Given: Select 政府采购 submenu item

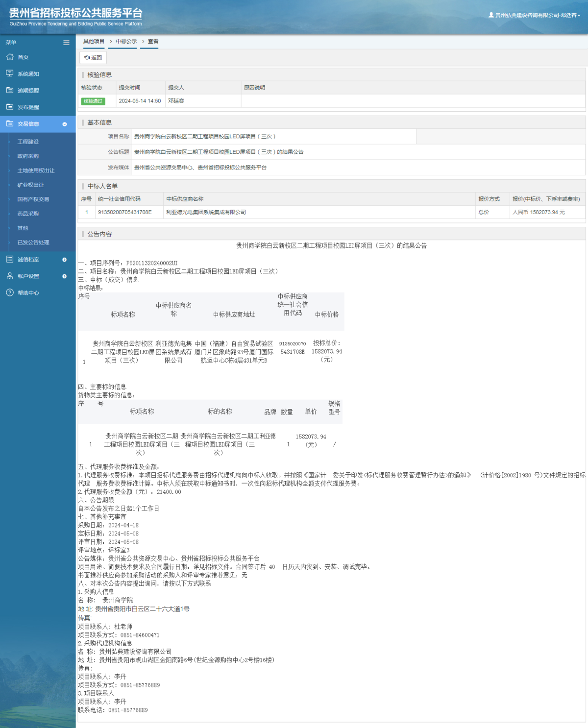Looking at the screenshot, I should 28,156.
